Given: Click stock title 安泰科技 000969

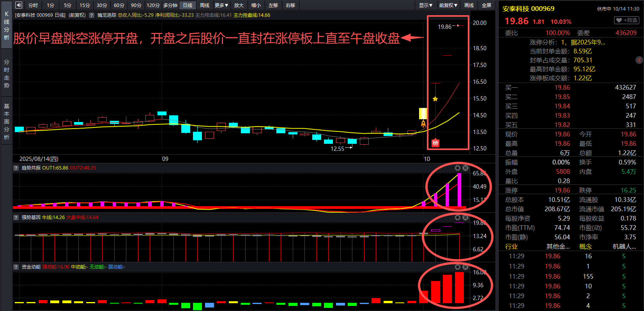Looking at the screenshot, I should [x=528, y=9].
